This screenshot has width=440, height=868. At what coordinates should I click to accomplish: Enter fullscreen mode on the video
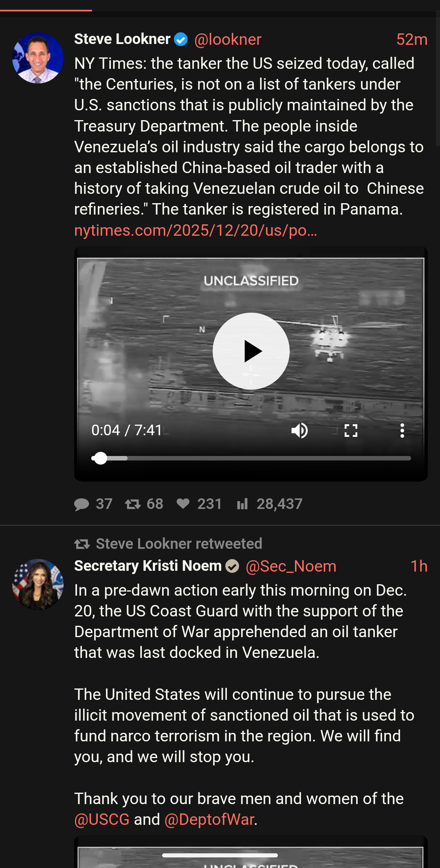[351, 430]
